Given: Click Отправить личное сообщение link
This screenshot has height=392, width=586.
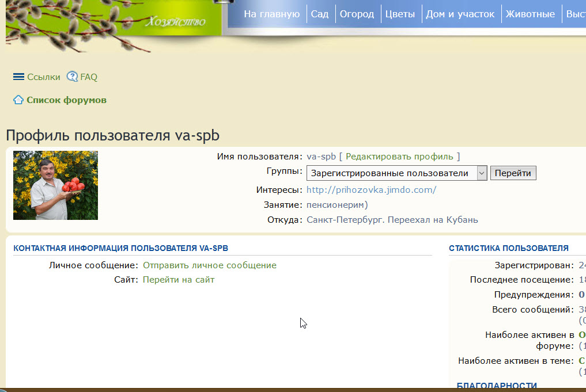Looking at the screenshot, I should [x=209, y=265].
